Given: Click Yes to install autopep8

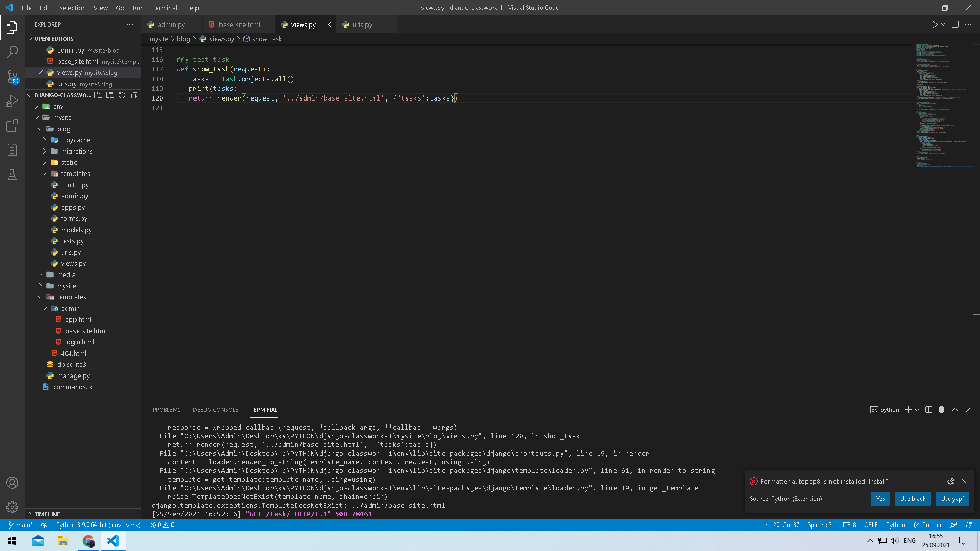Looking at the screenshot, I should 880,499.
